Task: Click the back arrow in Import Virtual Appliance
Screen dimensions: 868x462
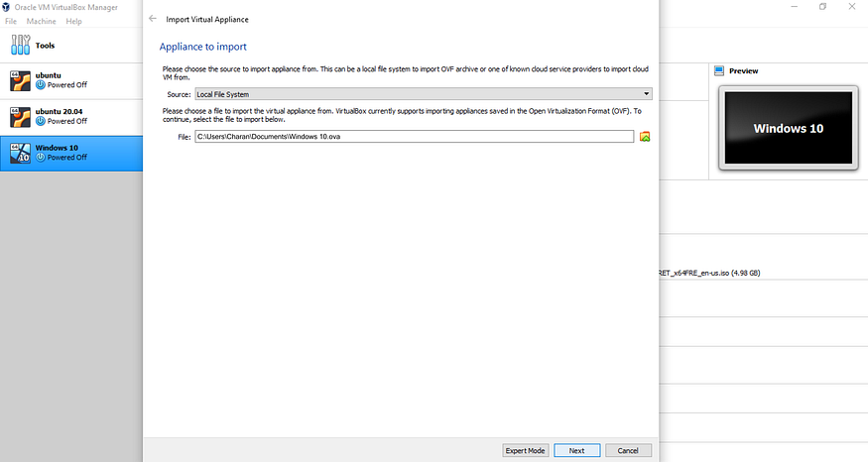Action: pos(153,19)
